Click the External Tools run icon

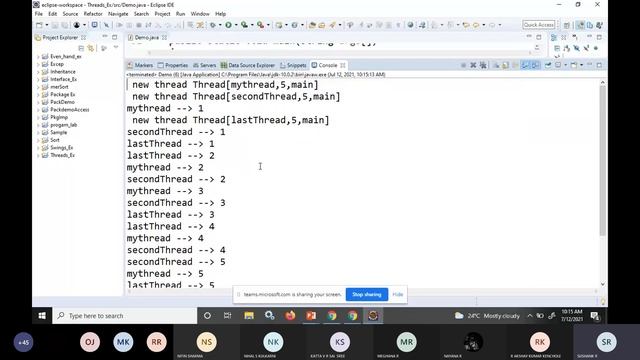point(260,25)
